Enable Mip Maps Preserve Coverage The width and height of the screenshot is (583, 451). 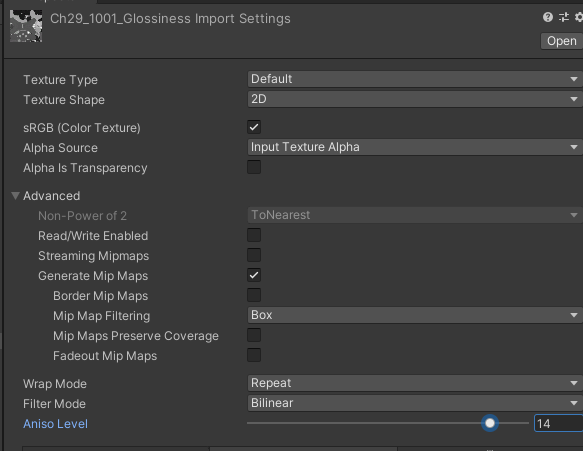click(254, 335)
